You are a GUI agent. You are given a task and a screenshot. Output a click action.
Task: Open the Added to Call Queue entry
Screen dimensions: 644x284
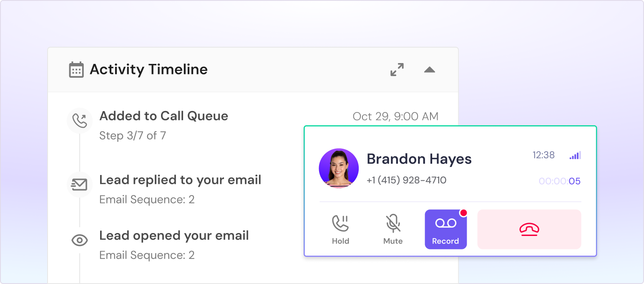click(x=164, y=116)
